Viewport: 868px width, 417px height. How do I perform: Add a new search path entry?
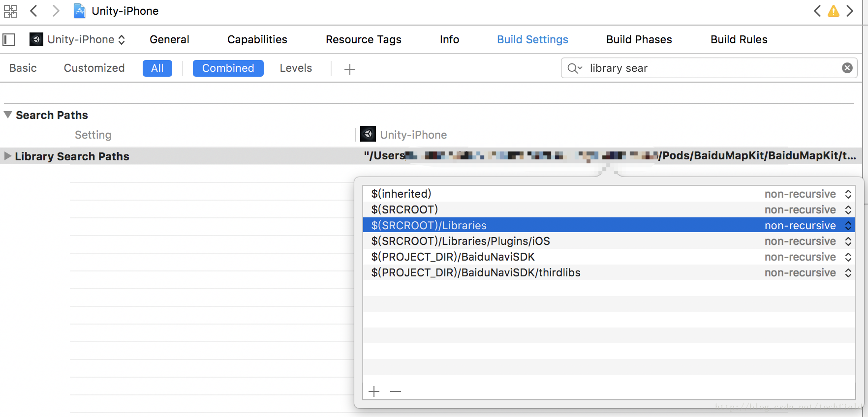point(374,391)
